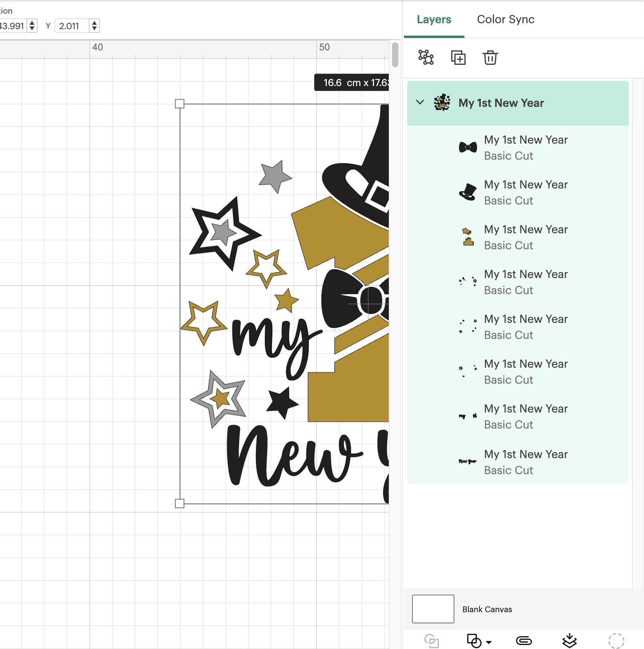This screenshot has height=649, width=644.
Task: Click the Blank Canvas white color swatch
Action: coord(433,609)
